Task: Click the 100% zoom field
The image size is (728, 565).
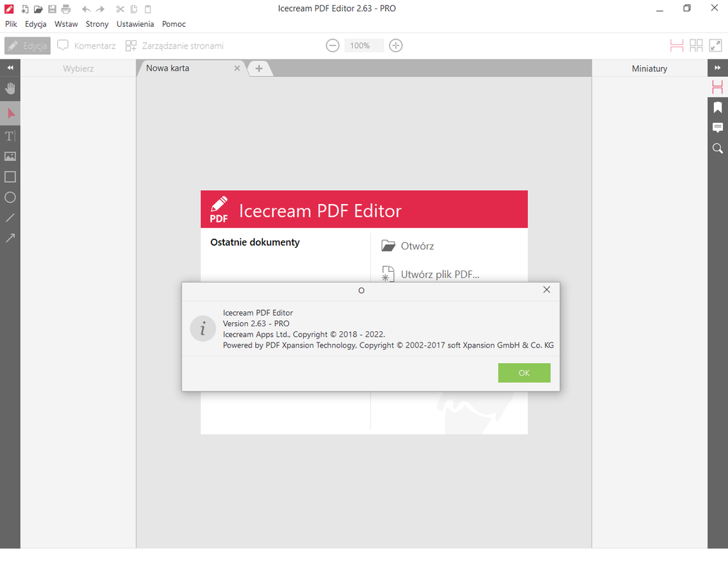Action: click(364, 45)
